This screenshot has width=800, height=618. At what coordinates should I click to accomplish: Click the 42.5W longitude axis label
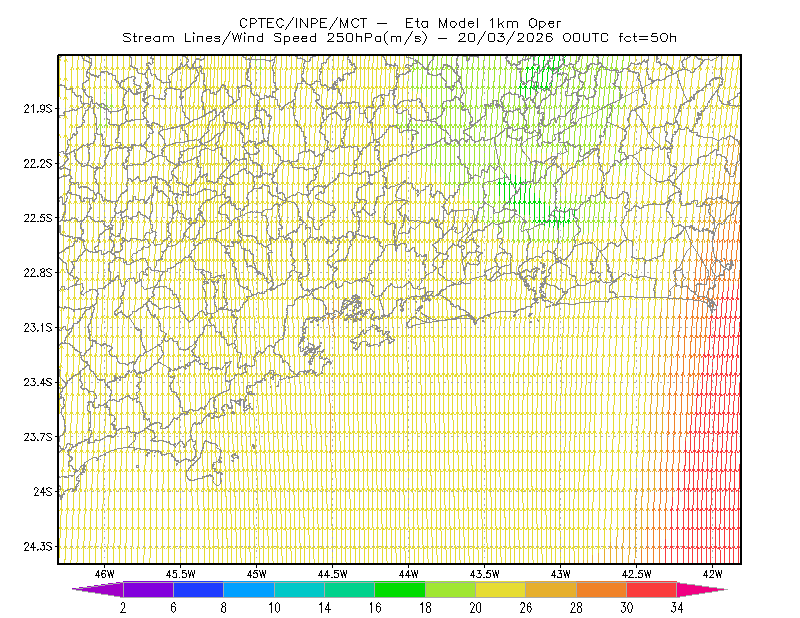(x=636, y=574)
